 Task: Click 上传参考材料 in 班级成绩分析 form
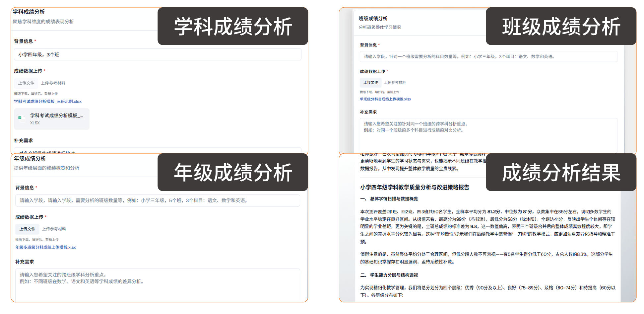click(395, 82)
